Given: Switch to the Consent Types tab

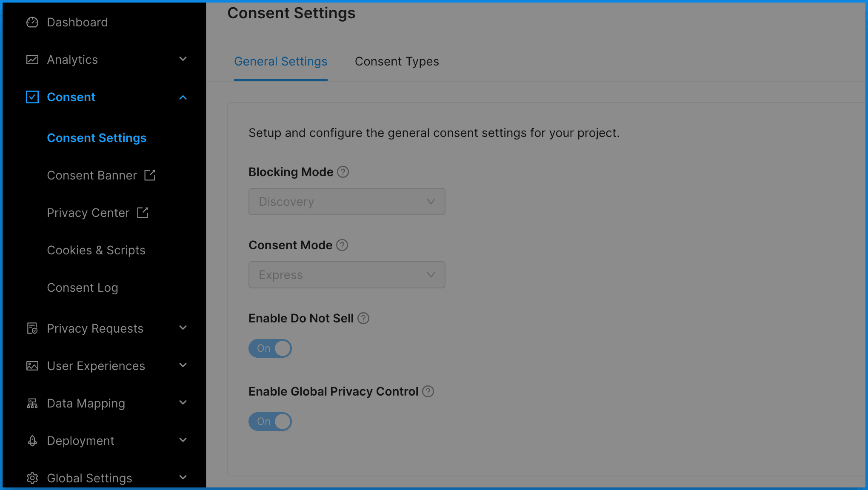Looking at the screenshot, I should [x=397, y=62].
